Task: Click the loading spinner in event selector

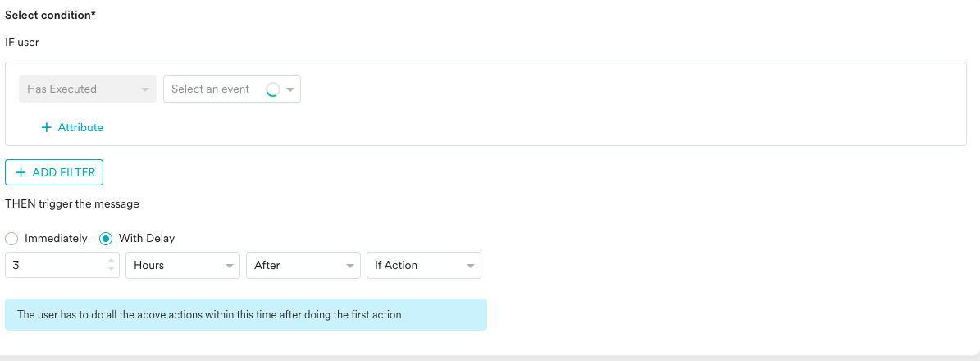Action: pos(272,89)
